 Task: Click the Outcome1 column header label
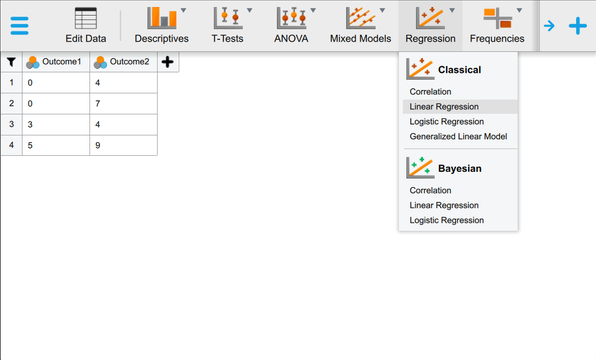pos(62,62)
